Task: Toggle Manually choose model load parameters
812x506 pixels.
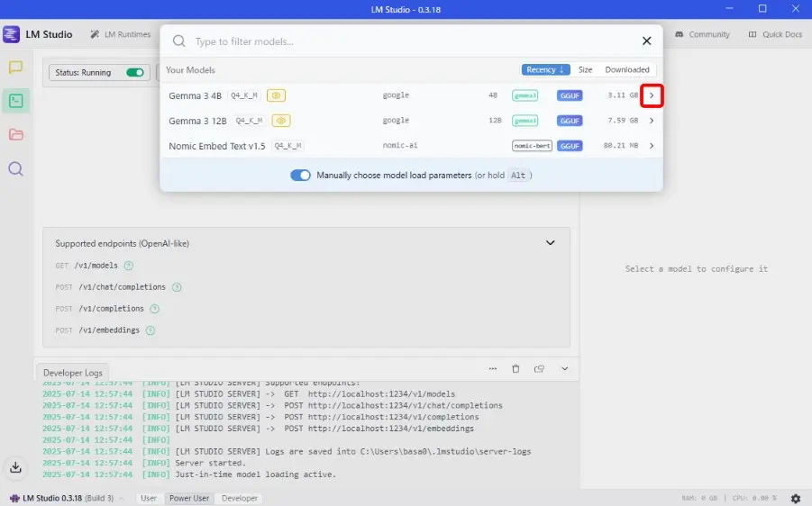Action: click(x=300, y=176)
